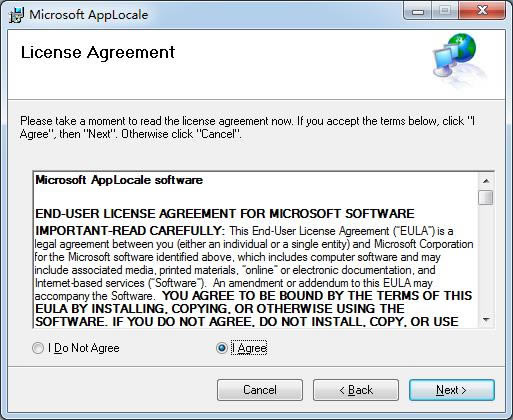Select the I Agree radio button

click(222, 348)
